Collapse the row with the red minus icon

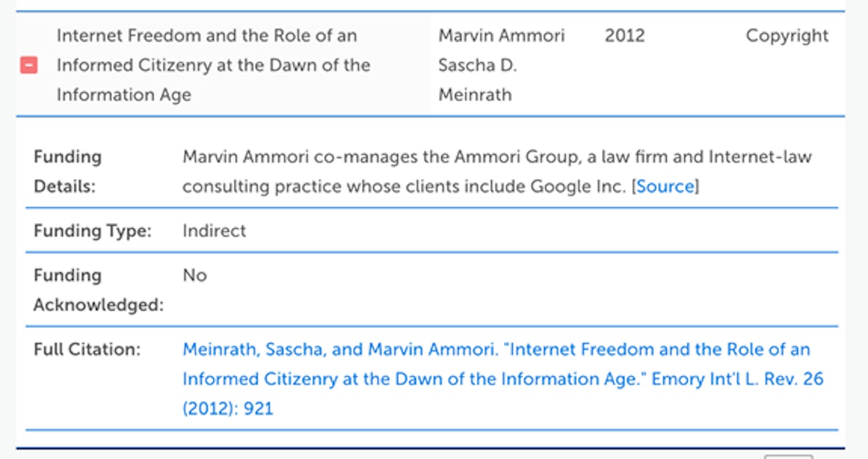pyautogui.click(x=29, y=66)
